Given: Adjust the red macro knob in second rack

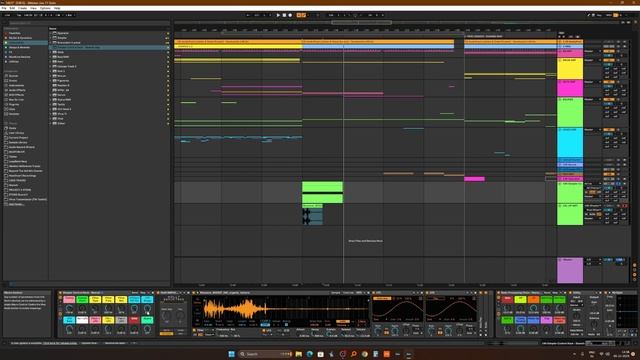Looking at the screenshot, I should click(x=507, y=309).
